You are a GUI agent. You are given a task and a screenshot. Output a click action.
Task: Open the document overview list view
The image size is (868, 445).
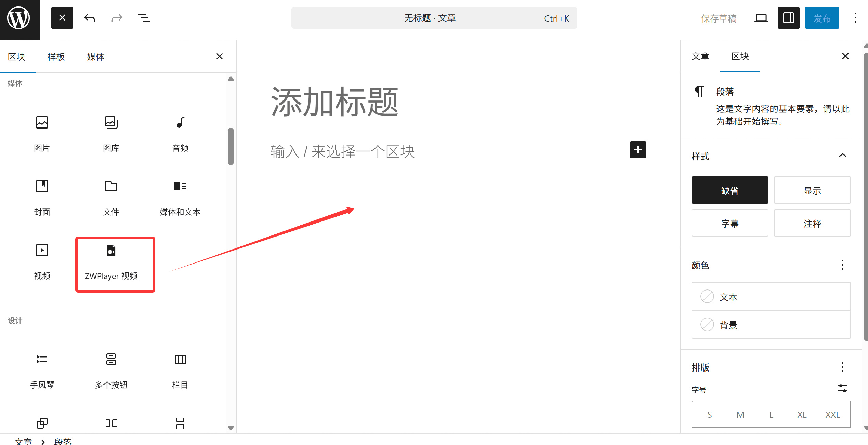[x=144, y=18]
